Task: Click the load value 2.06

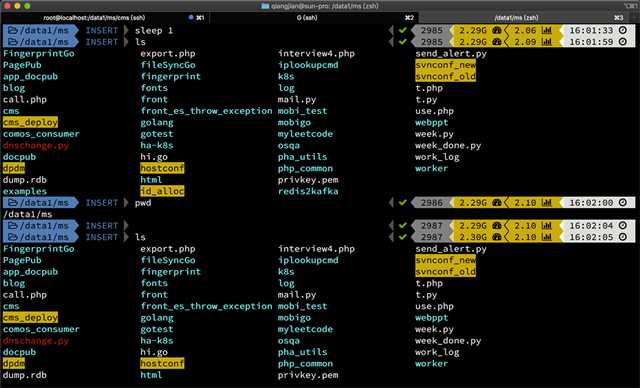Action: pyautogui.click(x=525, y=30)
